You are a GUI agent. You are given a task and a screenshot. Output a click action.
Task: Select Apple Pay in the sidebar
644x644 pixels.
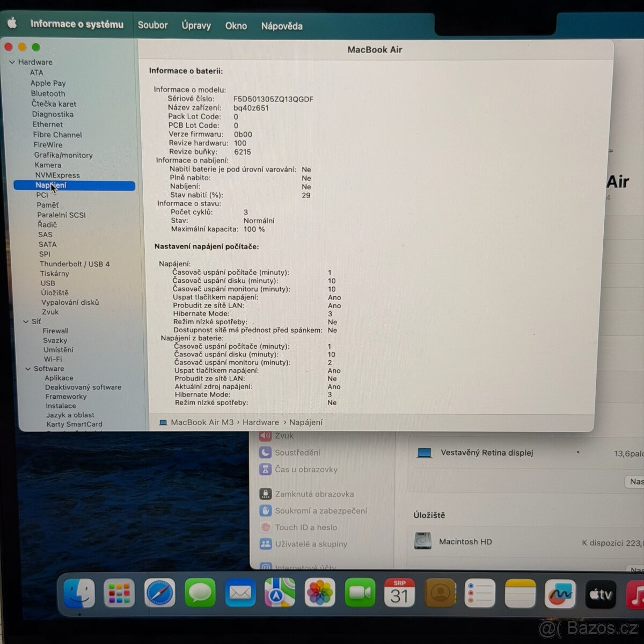(x=48, y=83)
